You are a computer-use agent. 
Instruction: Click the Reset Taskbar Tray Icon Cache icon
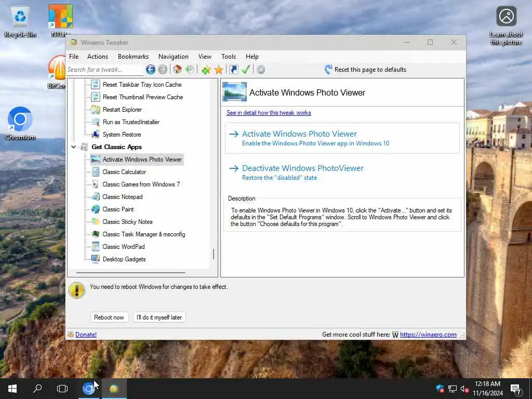click(x=96, y=85)
